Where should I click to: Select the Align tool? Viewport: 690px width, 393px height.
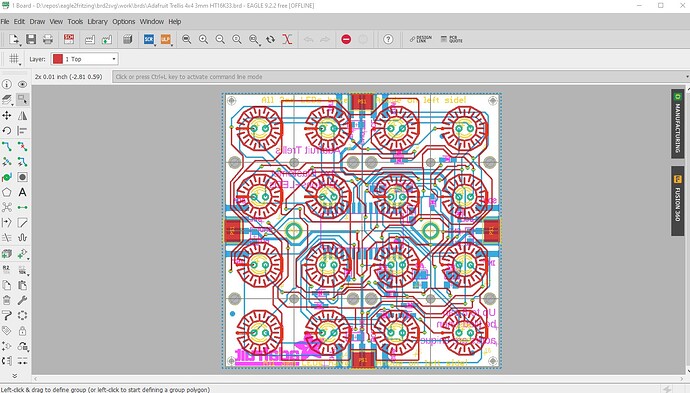pyautogui.click(x=22, y=131)
